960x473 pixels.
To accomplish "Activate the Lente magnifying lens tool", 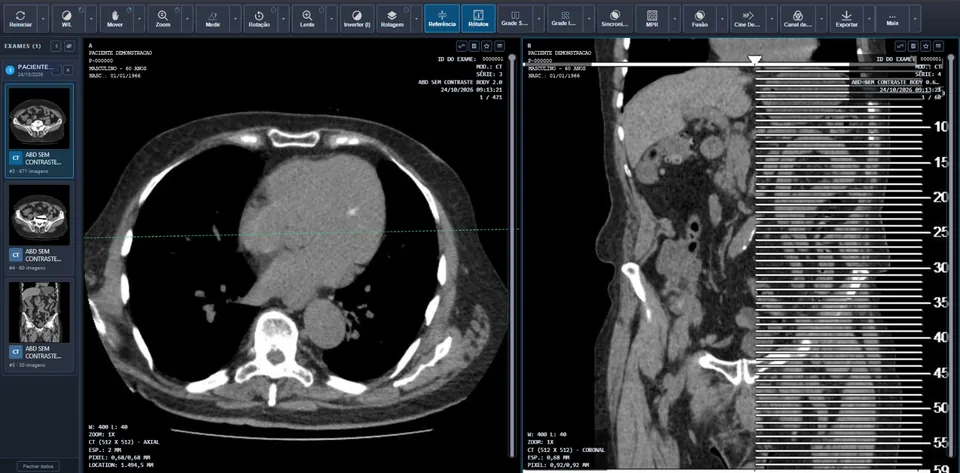I will pyautogui.click(x=308, y=18).
